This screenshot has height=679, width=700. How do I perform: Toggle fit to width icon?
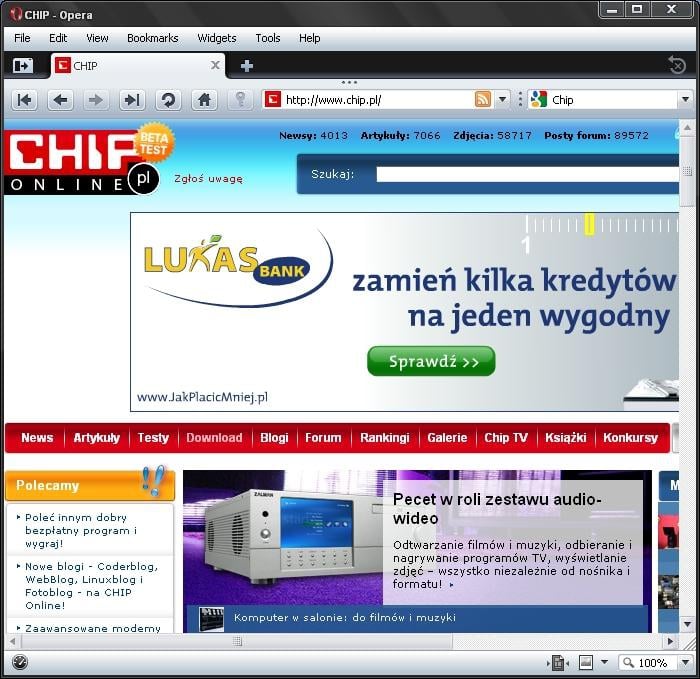[x=558, y=663]
